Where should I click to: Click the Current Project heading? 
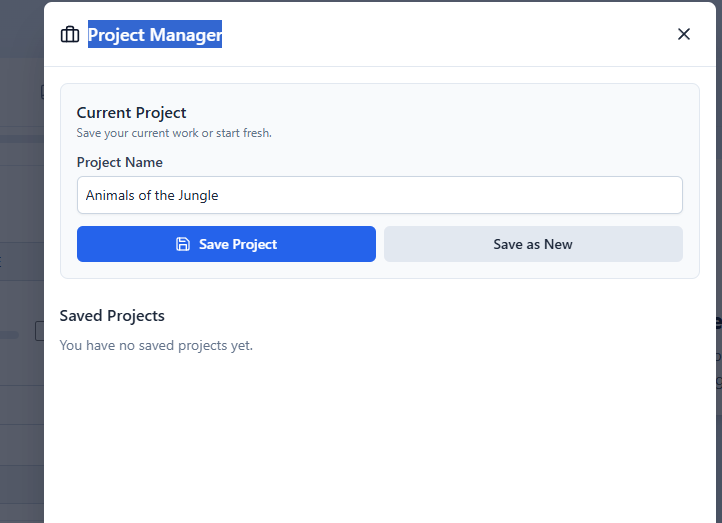point(132,113)
